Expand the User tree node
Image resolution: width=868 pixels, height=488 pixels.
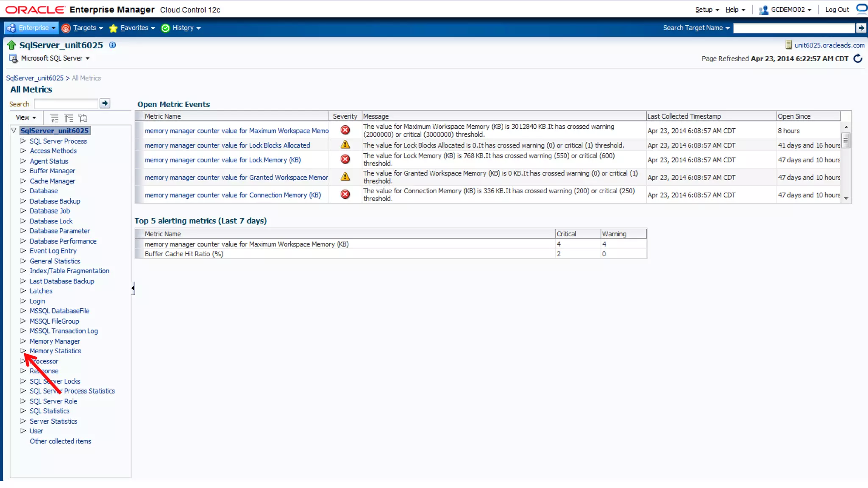tap(23, 431)
